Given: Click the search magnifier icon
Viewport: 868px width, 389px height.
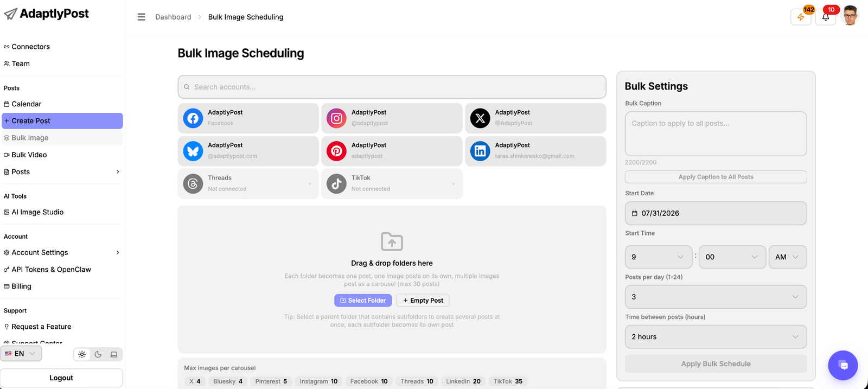Looking at the screenshot, I should [187, 87].
